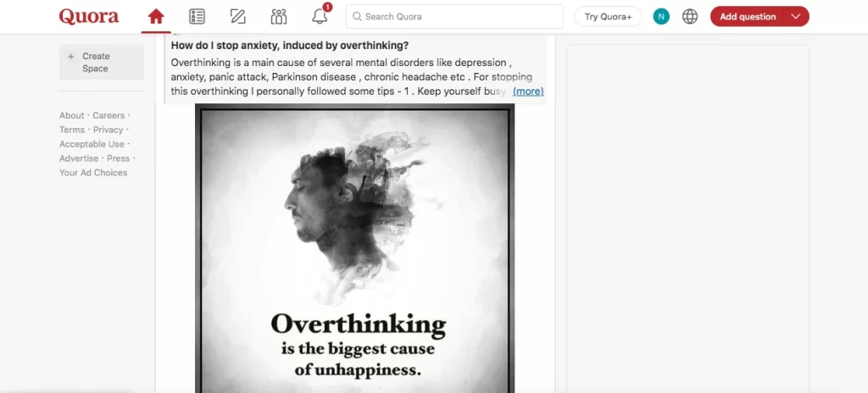
Task: Open the About footer link
Action: (71, 115)
